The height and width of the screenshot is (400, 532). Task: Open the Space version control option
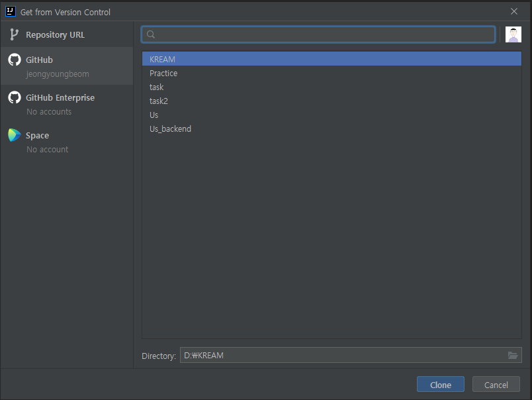tap(38, 135)
